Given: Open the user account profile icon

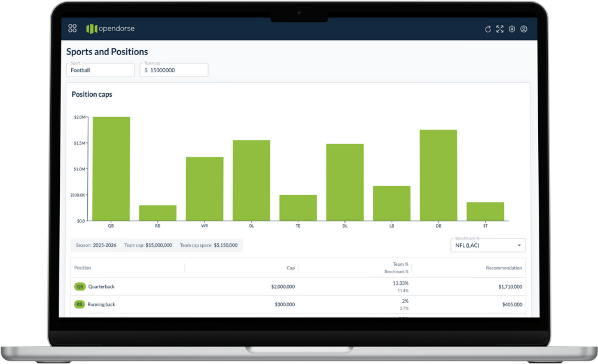Looking at the screenshot, I should click(524, 29).
